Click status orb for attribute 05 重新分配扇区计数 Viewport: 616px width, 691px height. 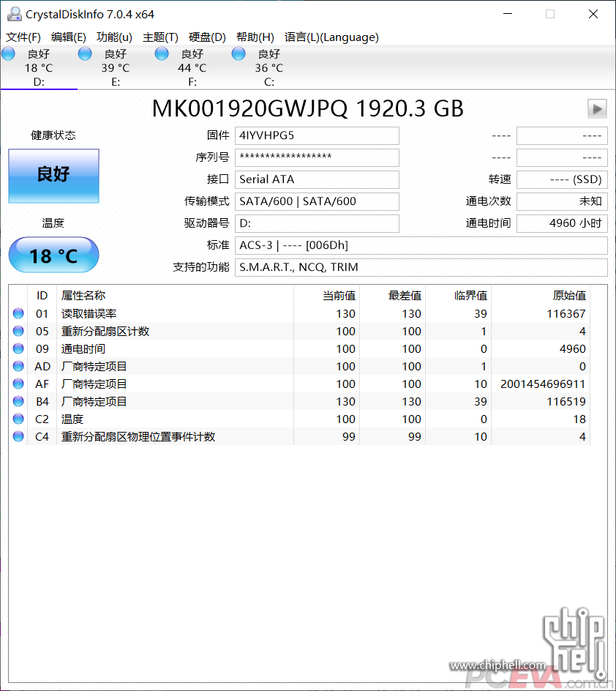point(18,331)
